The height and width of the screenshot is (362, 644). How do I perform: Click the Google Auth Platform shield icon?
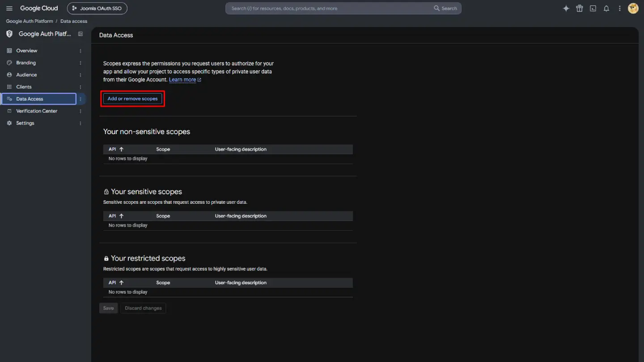(9, 34)
